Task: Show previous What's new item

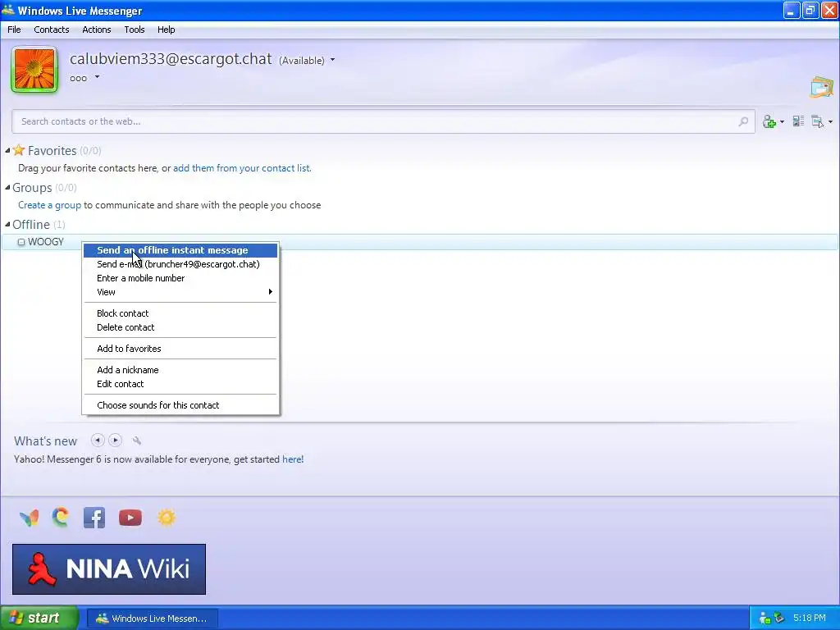Action: (x=98, y=441)
